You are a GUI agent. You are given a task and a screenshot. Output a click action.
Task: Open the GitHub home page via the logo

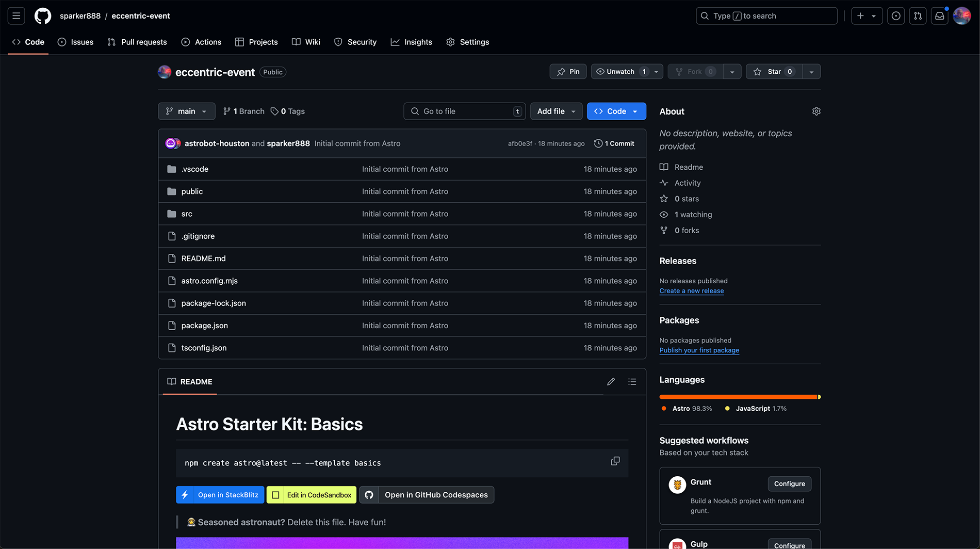(42, 15)
